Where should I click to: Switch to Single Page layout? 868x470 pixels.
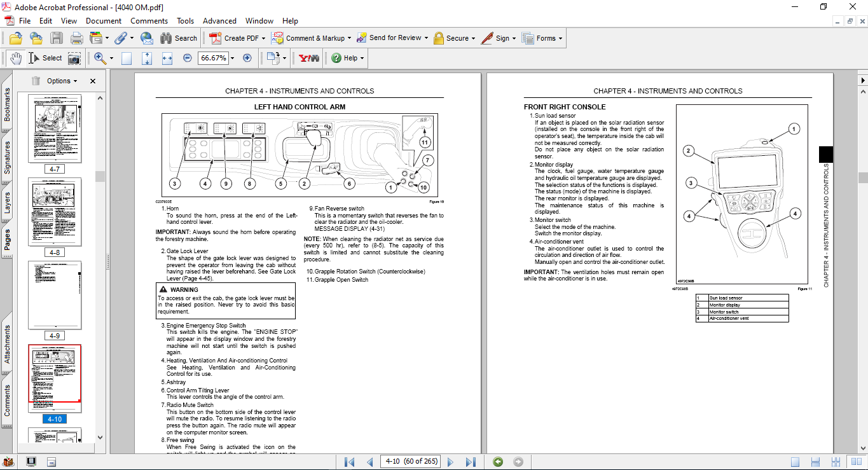pyautogui.click(x=795, y=462)
